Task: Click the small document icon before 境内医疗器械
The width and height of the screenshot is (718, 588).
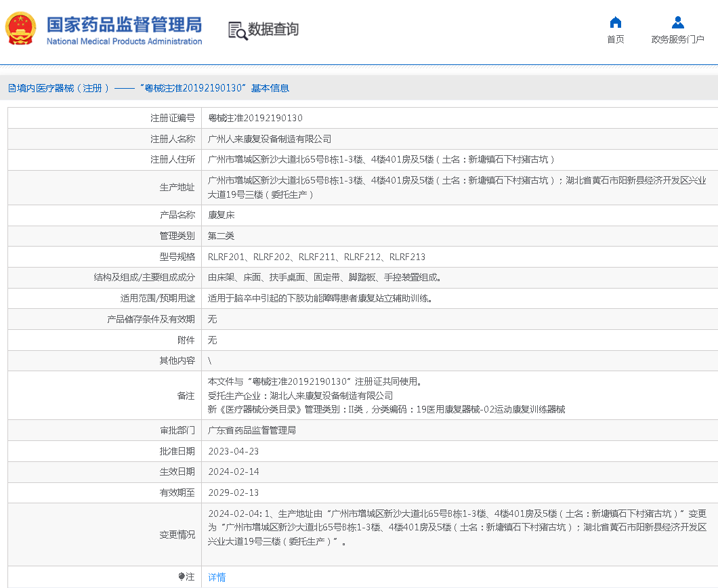Action: pos(12,88)
